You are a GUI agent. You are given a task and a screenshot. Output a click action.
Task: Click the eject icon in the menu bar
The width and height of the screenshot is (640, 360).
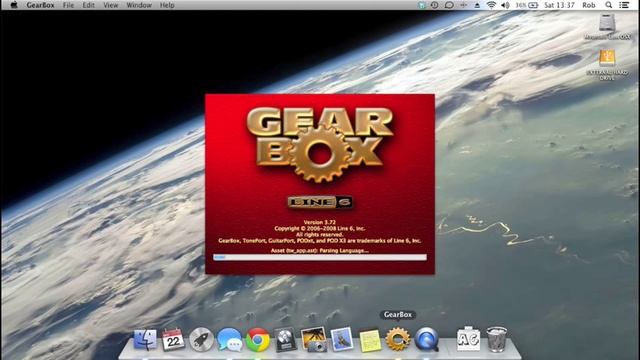(x=477, y=5)
